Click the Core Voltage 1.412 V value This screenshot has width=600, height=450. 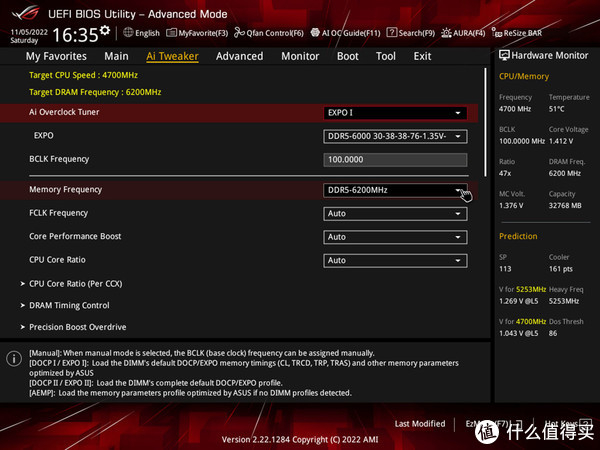(x=561, y=141)
